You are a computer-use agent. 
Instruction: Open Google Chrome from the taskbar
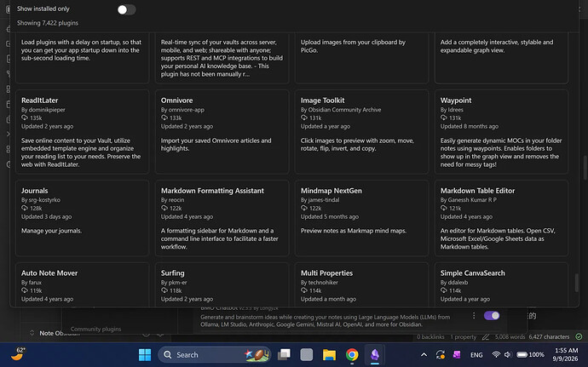tap(352, 354)
